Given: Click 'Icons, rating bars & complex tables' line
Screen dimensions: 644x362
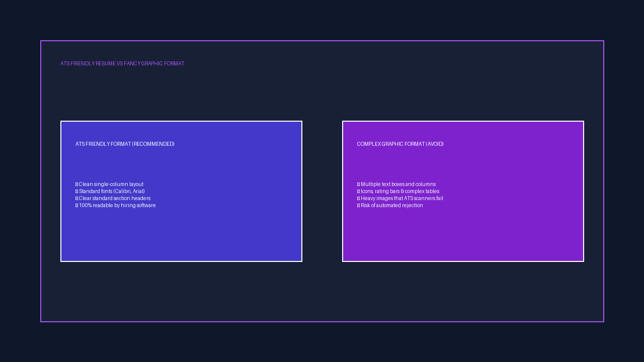Looking at the screenshot, I should click(398, 192).
